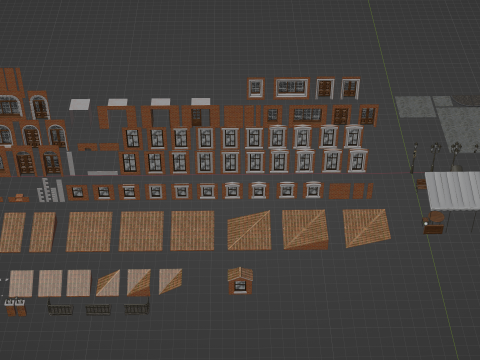Select the empty brick doorway frame under the white slab
480x360 pixels.
(x=117, y=117)
